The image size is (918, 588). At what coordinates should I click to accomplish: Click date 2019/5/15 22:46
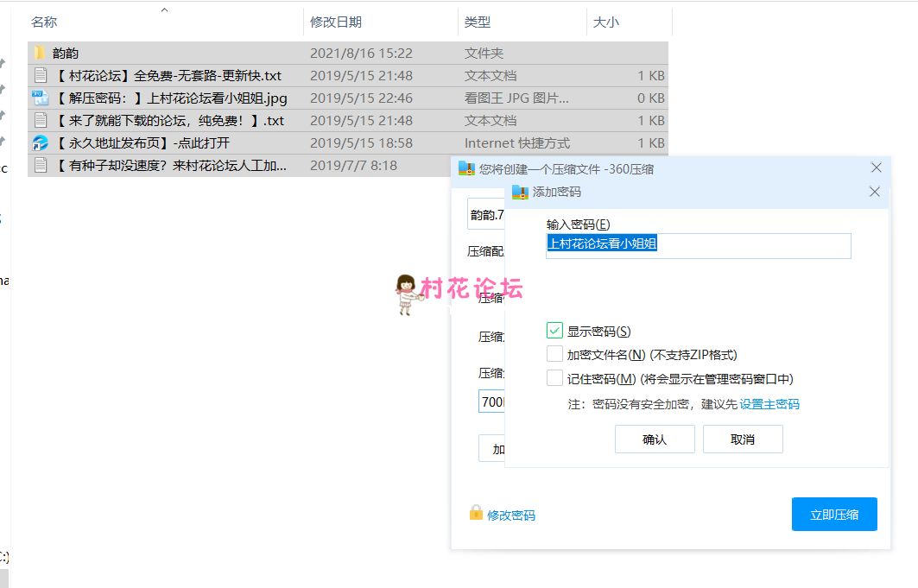[x=361, y=98]
